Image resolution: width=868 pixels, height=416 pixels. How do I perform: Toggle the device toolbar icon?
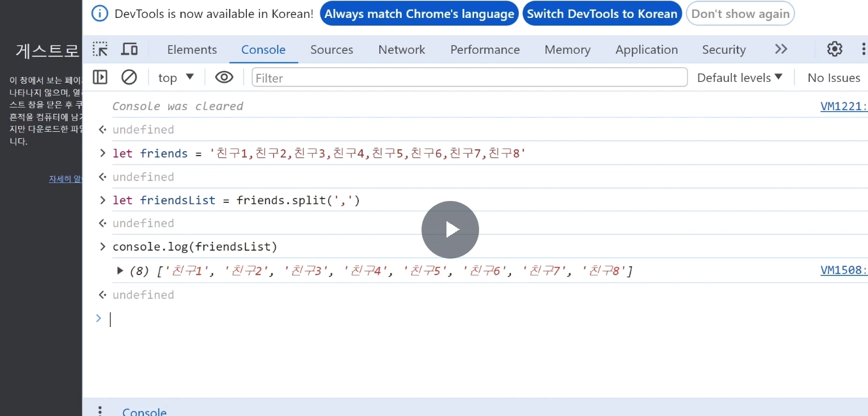point(130,49)
